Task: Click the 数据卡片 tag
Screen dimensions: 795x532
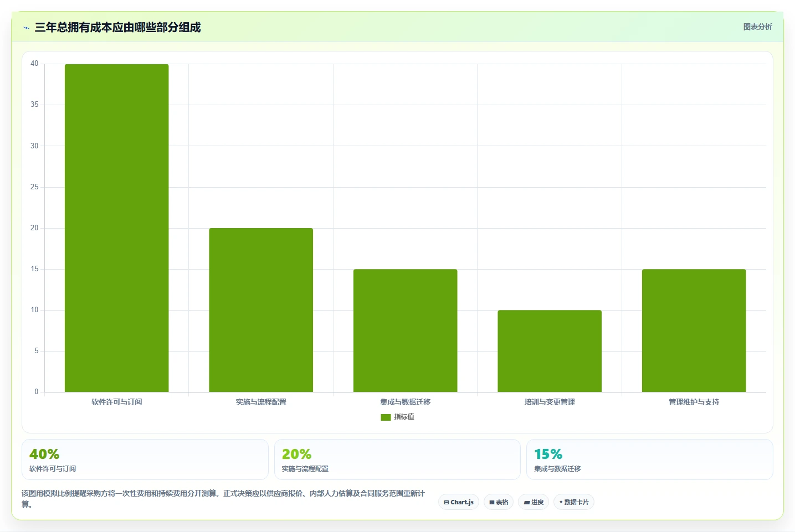Action: (x=574, y=502)
